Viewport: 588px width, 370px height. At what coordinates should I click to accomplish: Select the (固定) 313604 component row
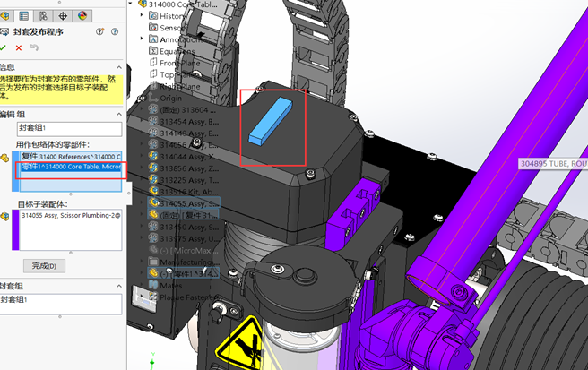(x=183, y=109)
